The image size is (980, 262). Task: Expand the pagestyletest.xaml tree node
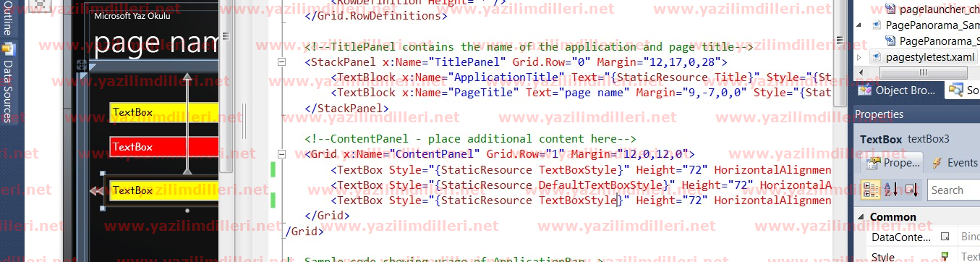coord(859,56)
